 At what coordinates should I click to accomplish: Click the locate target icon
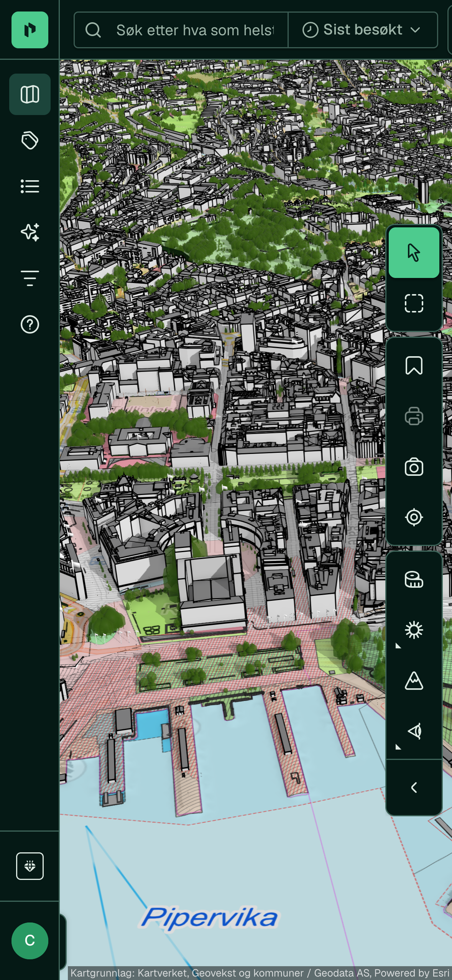414,517
